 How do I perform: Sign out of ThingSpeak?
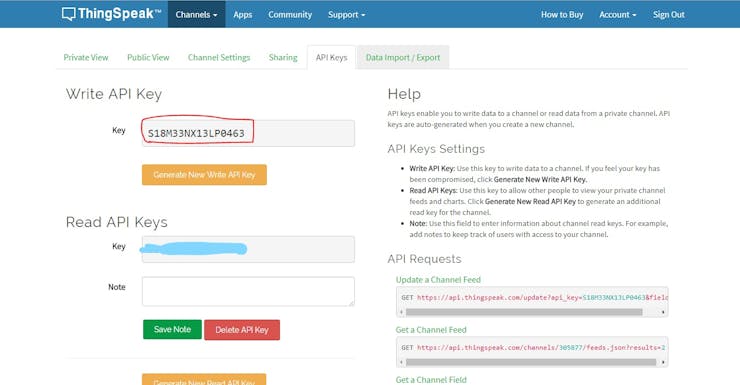(x=668, y=15)
